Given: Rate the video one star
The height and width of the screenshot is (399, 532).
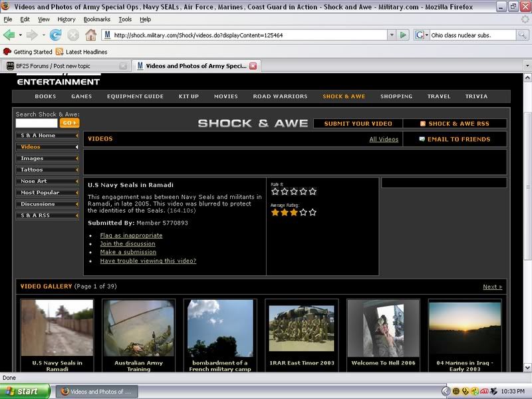Looking at the screenshot, I should click(x=275, y=192).
